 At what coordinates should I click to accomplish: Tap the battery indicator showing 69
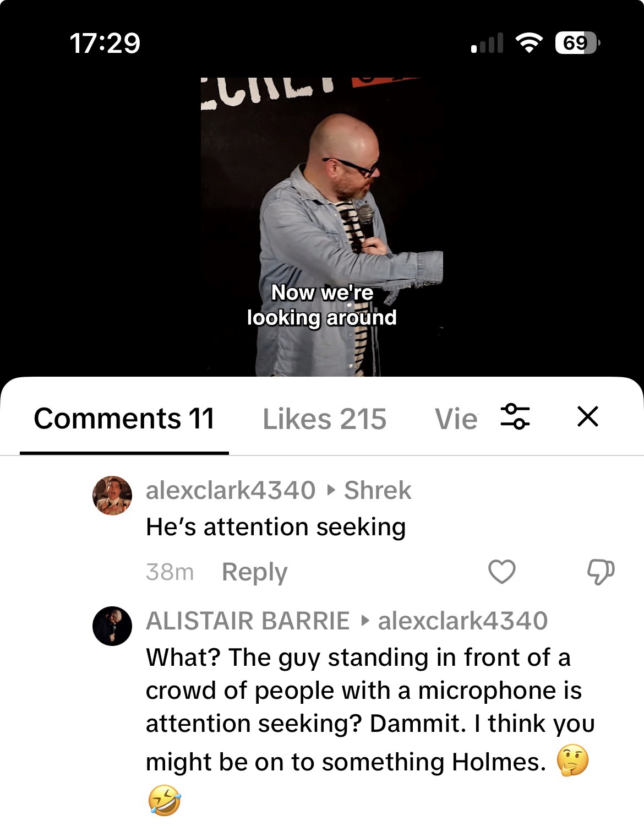[x=577, y=43]
